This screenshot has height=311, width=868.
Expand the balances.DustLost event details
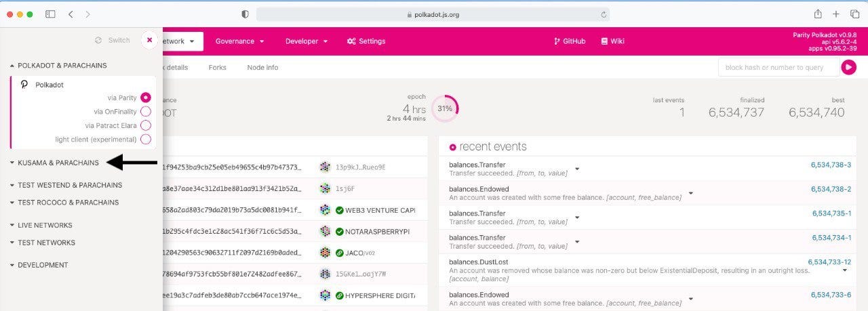point(845,270)
